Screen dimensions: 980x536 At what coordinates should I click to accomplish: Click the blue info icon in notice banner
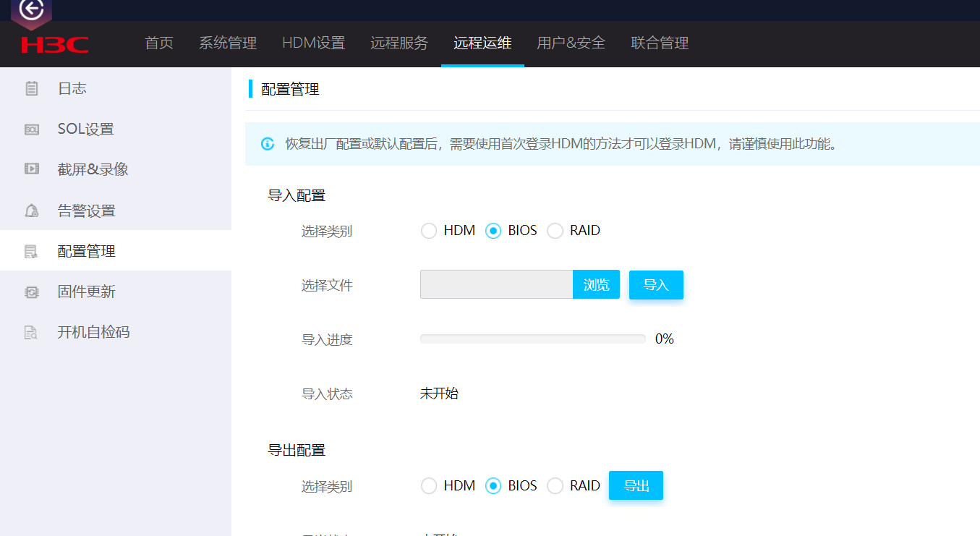pos(268,144)
